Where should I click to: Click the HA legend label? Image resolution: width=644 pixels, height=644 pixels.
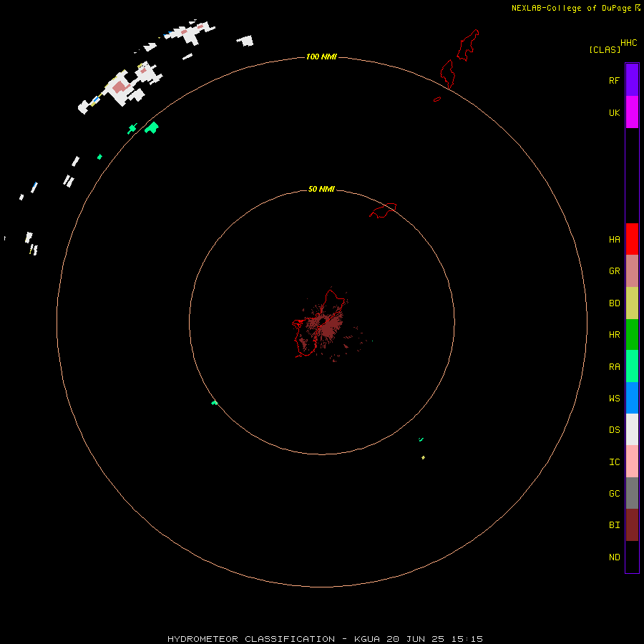click(x=614, y=239)
